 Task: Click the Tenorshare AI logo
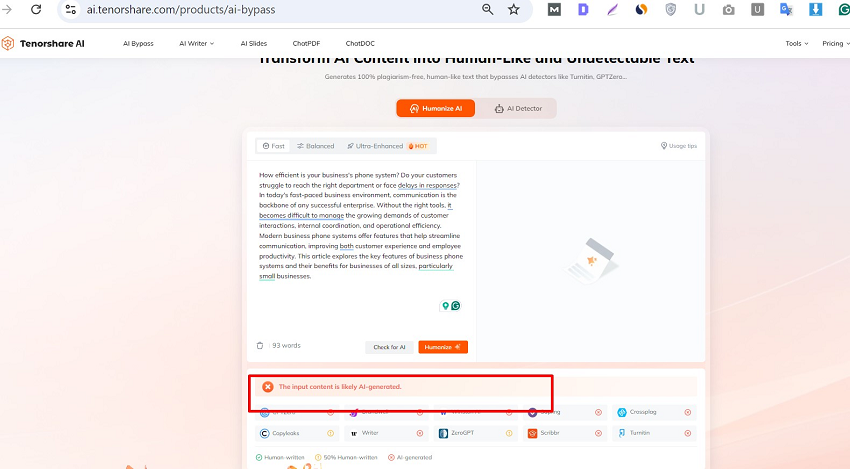(43, 43)
